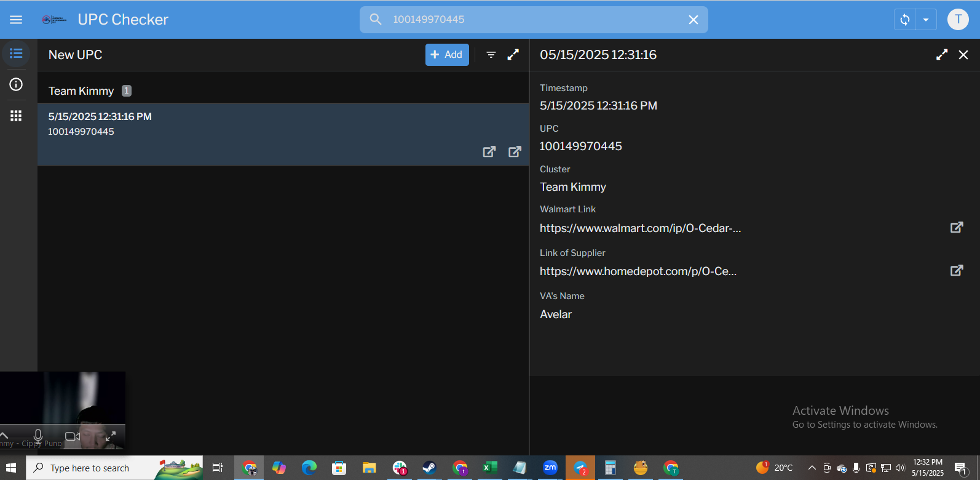Viewport: 980px width, 480px height.
Task: Open the info sidebar icon
Action: (x=16, y=84)
